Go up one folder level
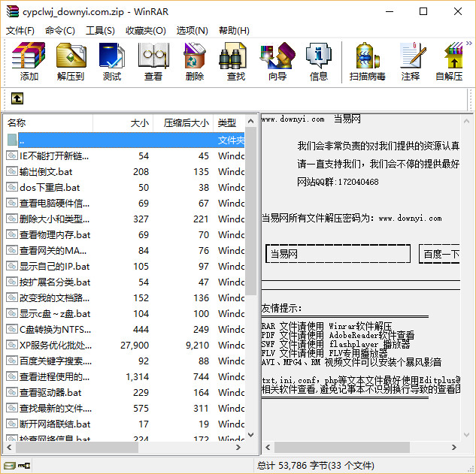Image resolution: width=476 pixels, height=474 pixels. (x=17, y=98)
